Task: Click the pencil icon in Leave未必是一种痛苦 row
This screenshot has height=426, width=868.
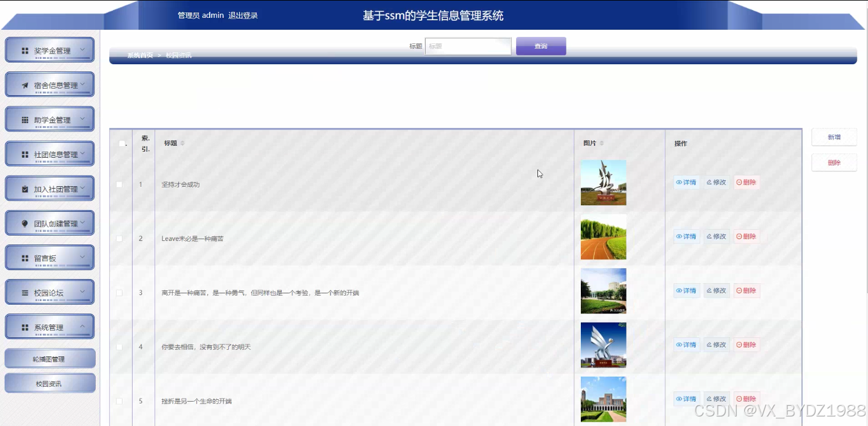Action: [709, 237]
